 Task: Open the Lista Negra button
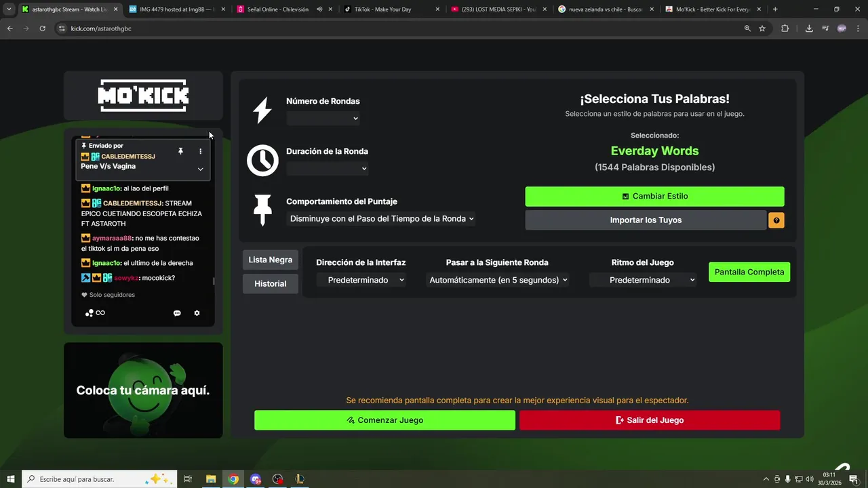270,260
